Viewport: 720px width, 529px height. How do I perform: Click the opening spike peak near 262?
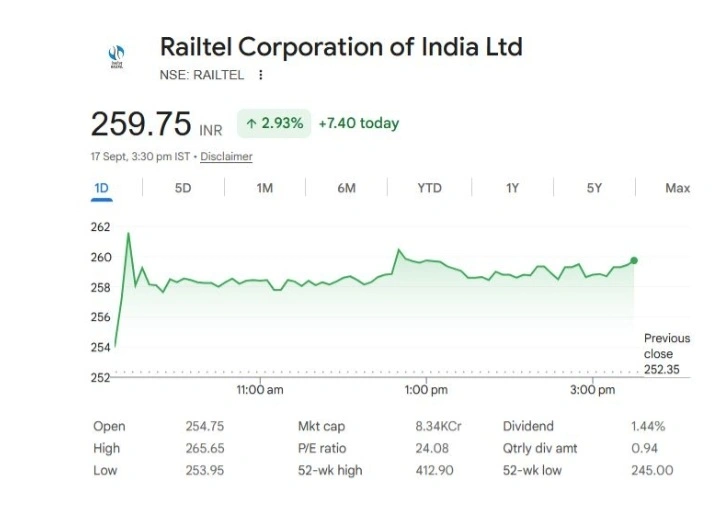pos(128,234)
